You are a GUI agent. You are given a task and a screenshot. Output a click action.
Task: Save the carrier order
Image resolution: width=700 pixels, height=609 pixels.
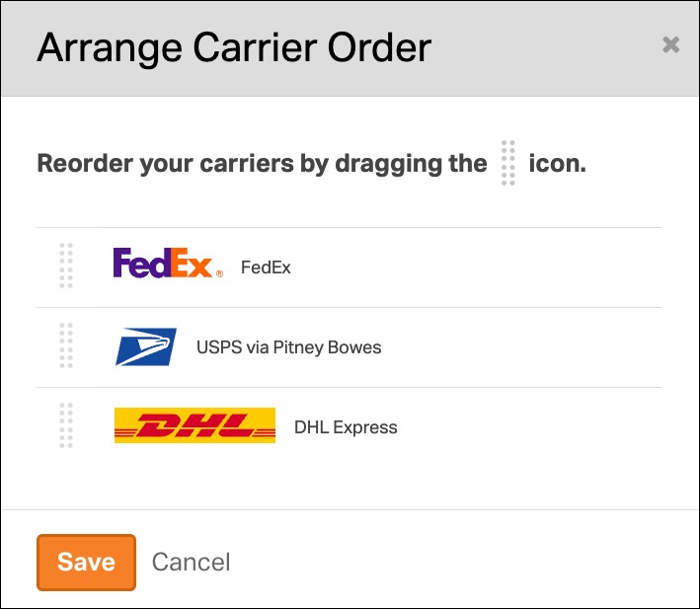[86, 563]
